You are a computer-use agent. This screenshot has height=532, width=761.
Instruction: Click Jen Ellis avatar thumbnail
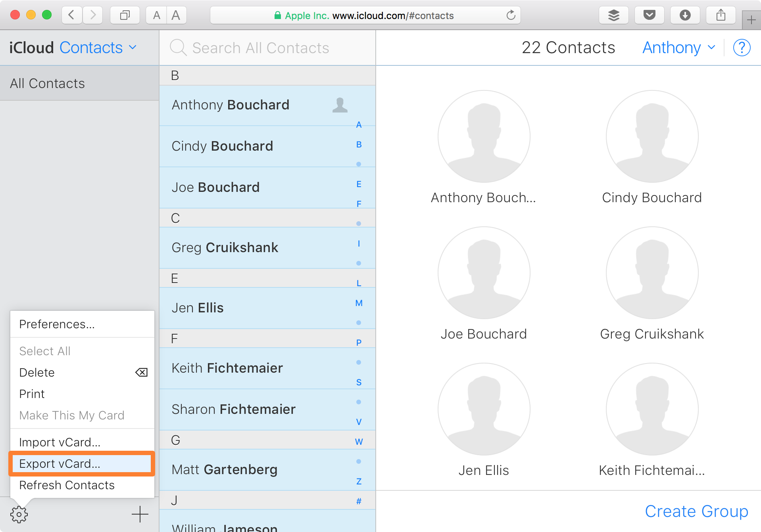pyautogui.click(x=484, y=409)
